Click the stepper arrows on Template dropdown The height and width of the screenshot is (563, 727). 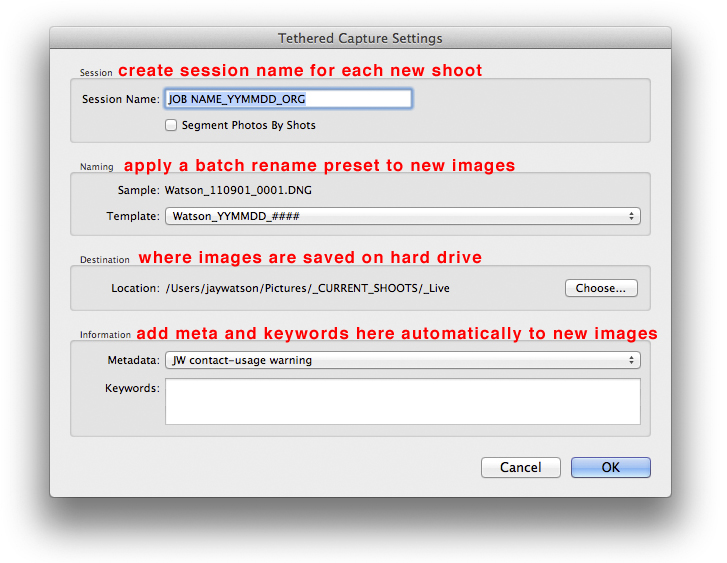(x=631, y=216)
